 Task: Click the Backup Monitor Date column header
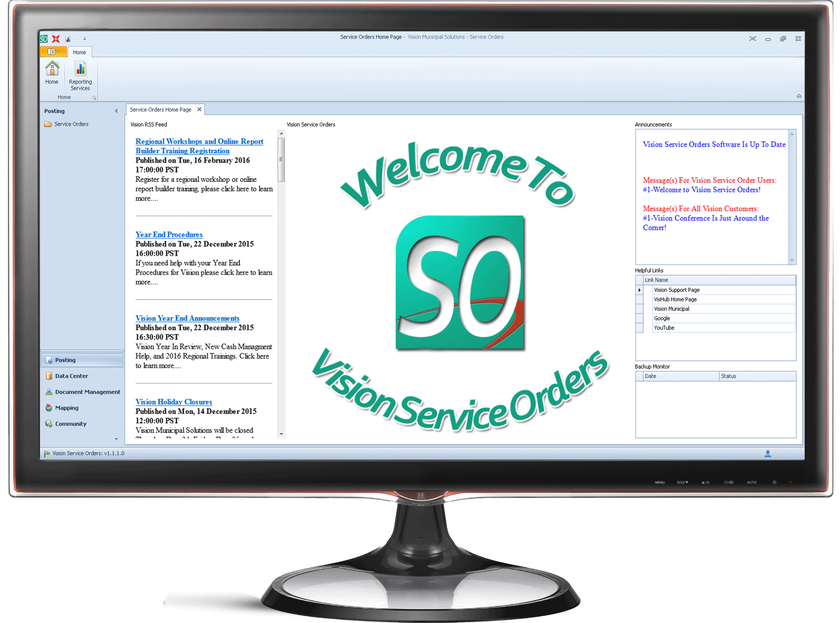click(681, 377)
